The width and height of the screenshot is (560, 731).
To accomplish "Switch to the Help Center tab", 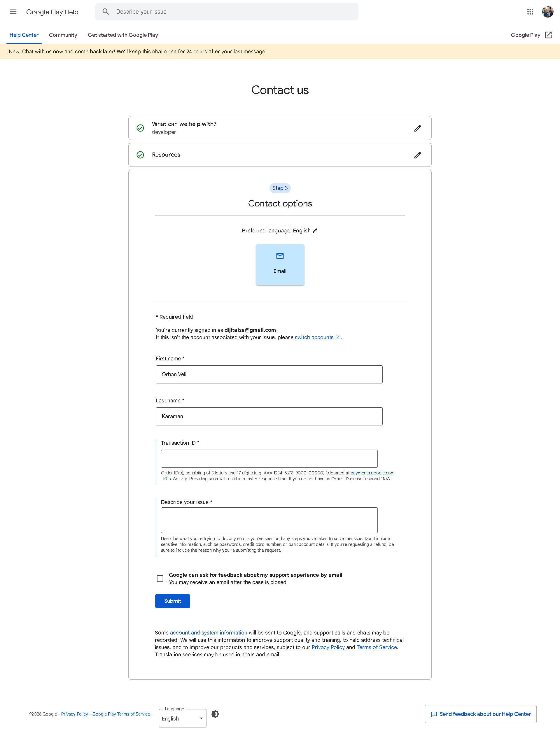I will 24,35.
